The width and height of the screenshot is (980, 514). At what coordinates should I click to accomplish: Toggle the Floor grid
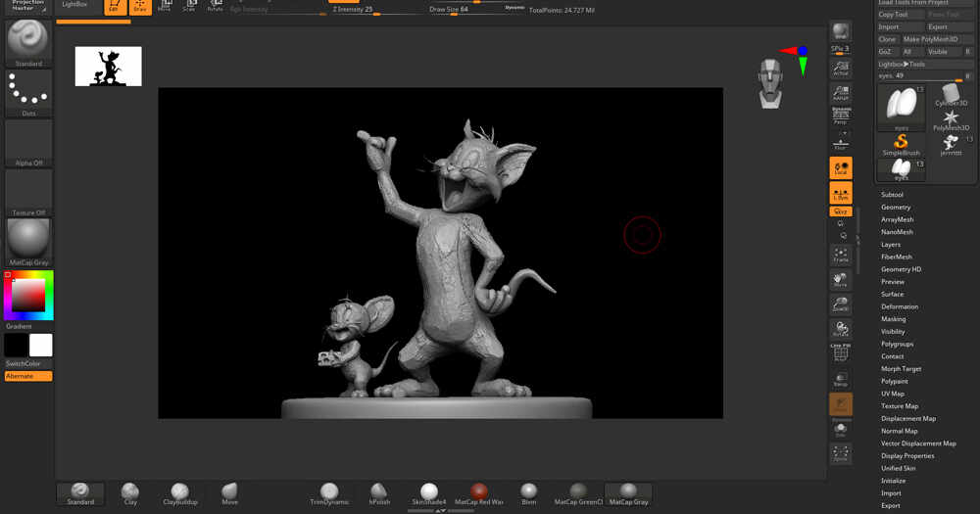841,143
